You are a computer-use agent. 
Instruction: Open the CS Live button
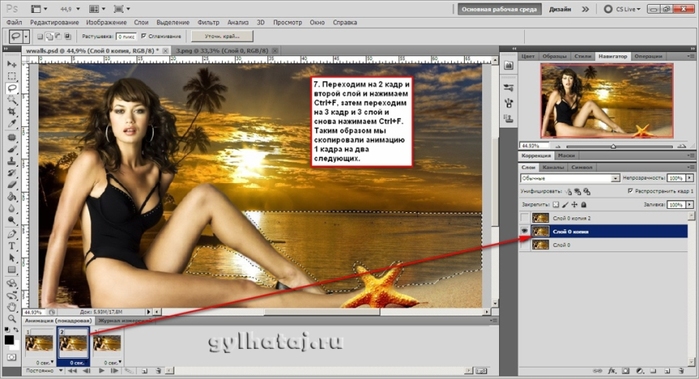(622, 9)
